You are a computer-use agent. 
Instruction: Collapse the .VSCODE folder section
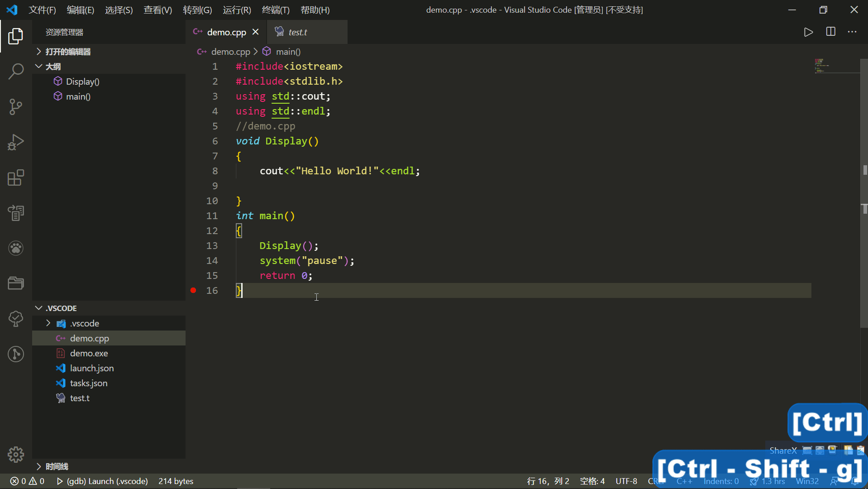coord(109,308)
